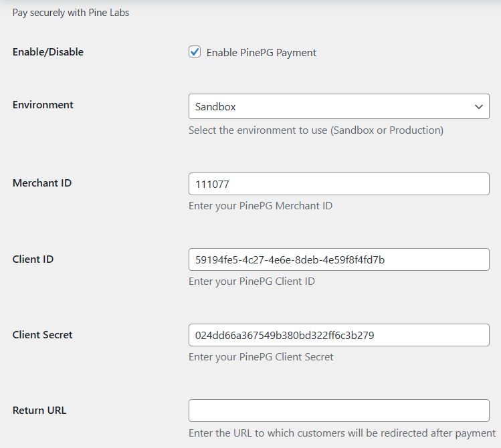Screen dimensions: 501x448
Task: Click the redirect-after-payment description under Return URL
Action: 342,433
